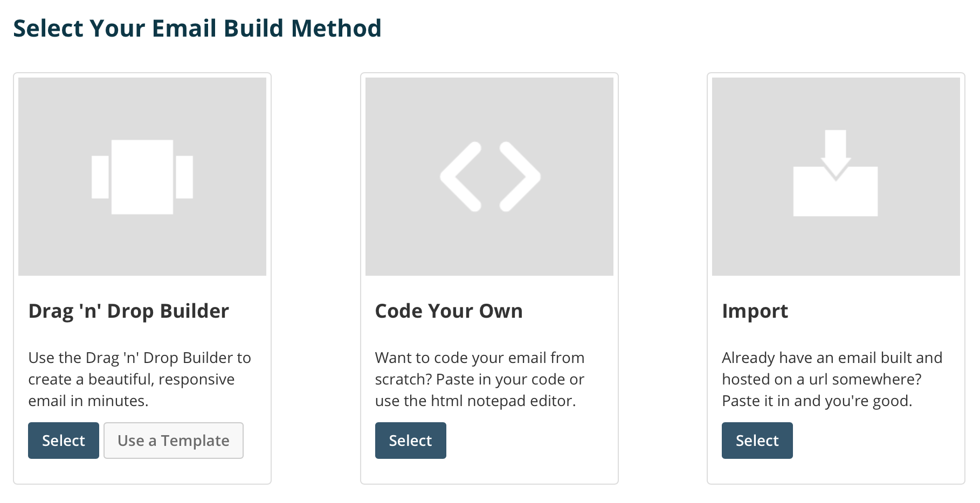Click the Select Your Email Build Method heading
The height and width of the screenshot is (503, 980).
point(197,29)
